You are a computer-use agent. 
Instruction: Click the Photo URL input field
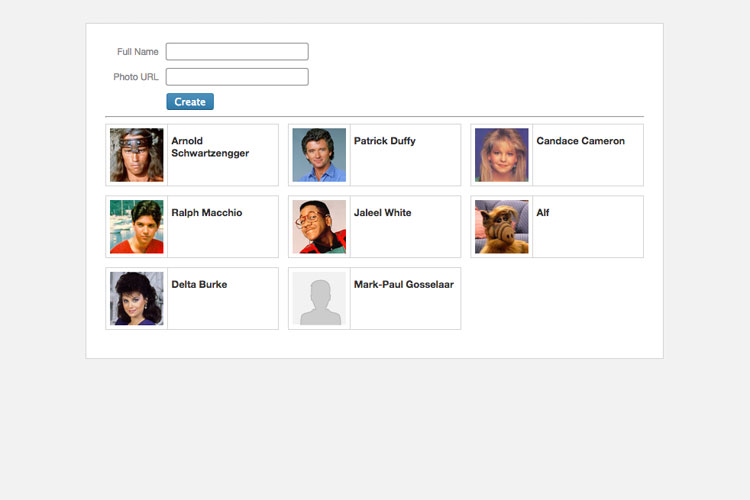[x=237, y=77]
